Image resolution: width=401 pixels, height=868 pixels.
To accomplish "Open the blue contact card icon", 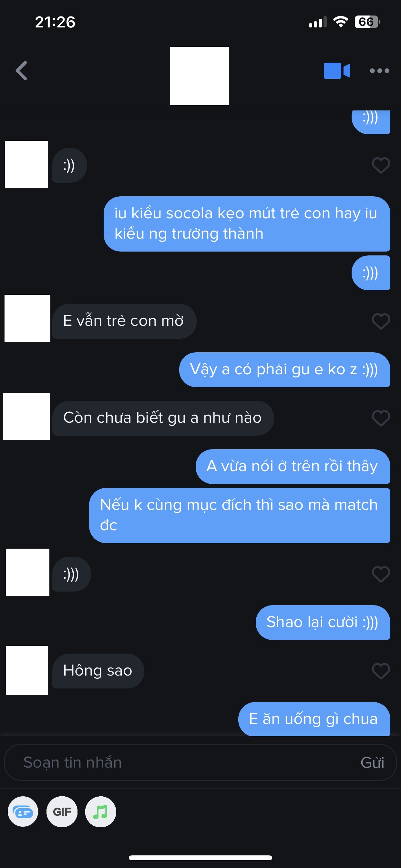I will (23, 812).
